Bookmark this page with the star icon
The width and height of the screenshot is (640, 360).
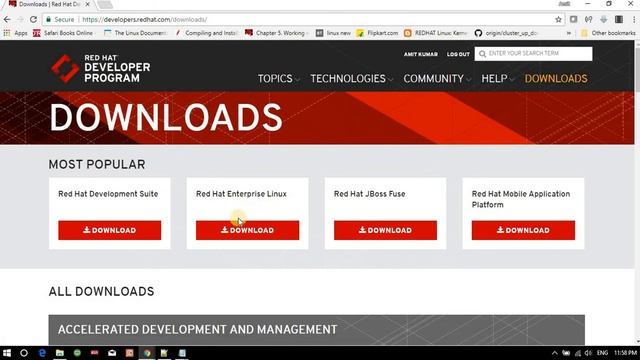click(558, 20)
